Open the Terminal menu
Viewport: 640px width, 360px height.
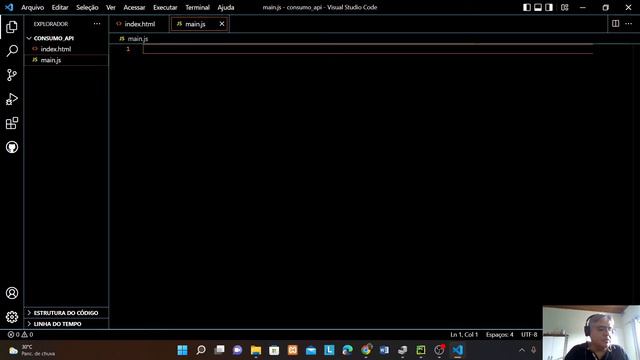click(x=198, y=7)
